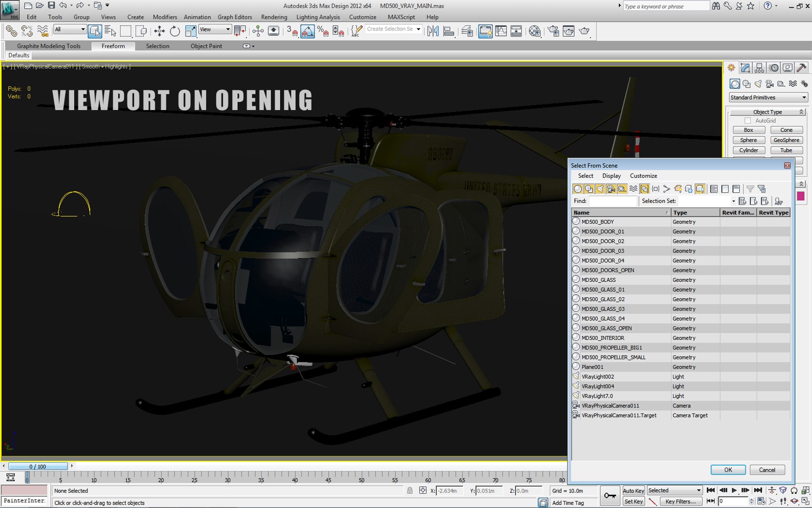Screen dimensions: 812x508
Task: Open the Rendering menu
Action: (274, 17)
